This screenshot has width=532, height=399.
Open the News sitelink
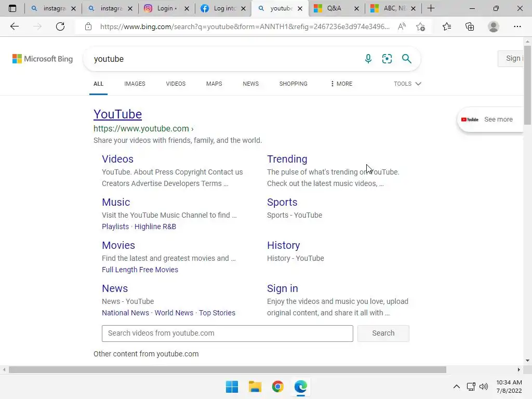[115, 288]
